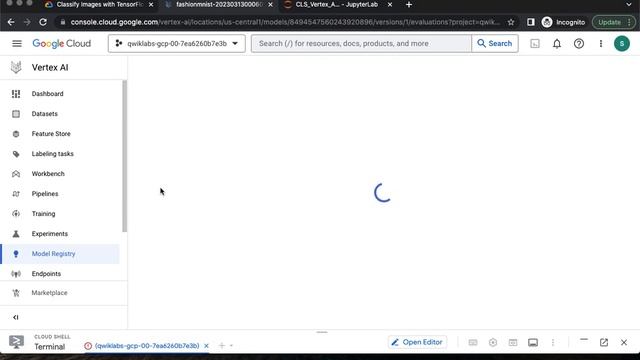Open Endpoints page
Image resolution: width=640 pixels, height=360 pixels.
click(46, 274)
